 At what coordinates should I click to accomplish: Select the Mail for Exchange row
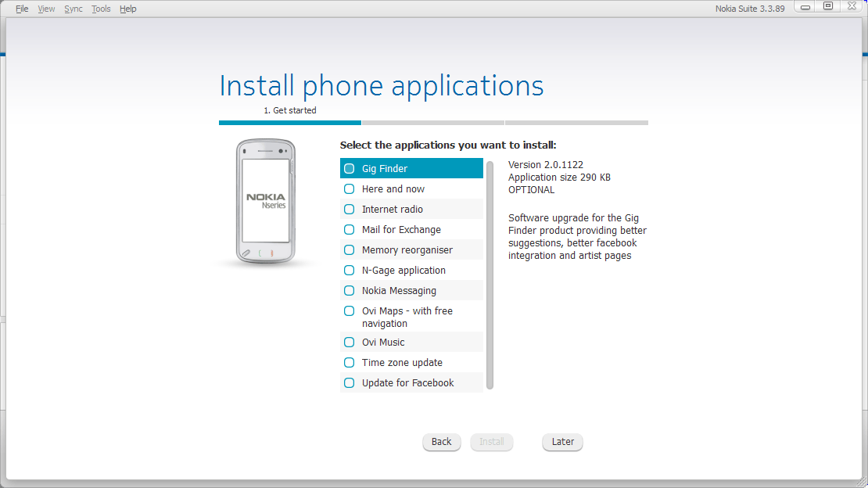pyautogui.click(x=411, y=229)
